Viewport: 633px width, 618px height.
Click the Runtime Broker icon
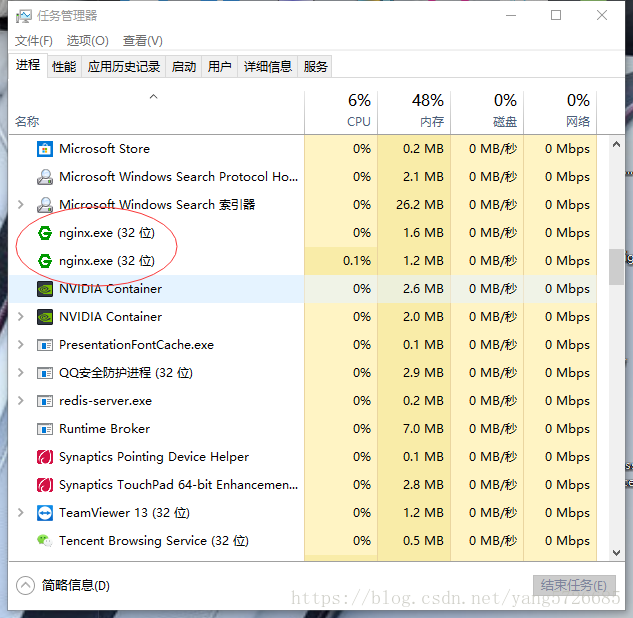[x=45, y=429]
